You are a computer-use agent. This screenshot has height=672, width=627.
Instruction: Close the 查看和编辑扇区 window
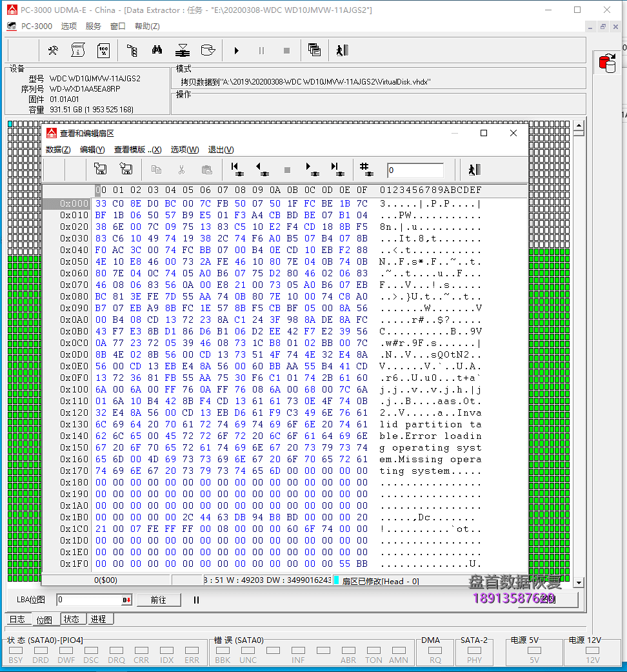coord(513,133)
